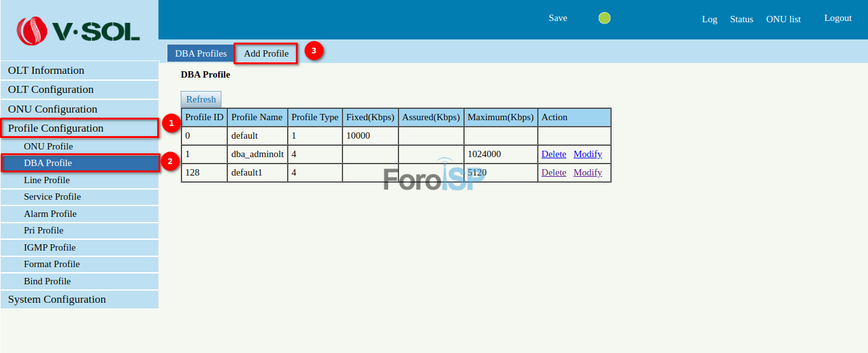Click Save in the top bar

coord(557,18)
